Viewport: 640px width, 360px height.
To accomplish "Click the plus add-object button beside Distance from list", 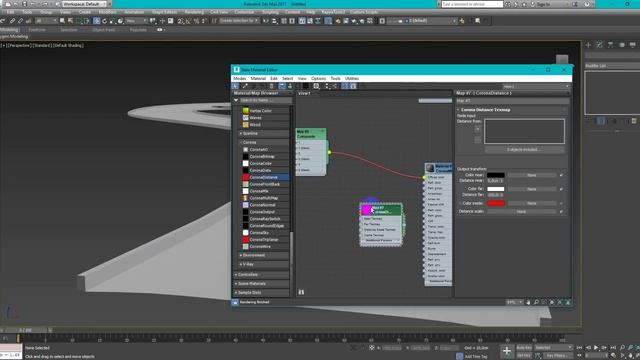I will pos(478,129).
